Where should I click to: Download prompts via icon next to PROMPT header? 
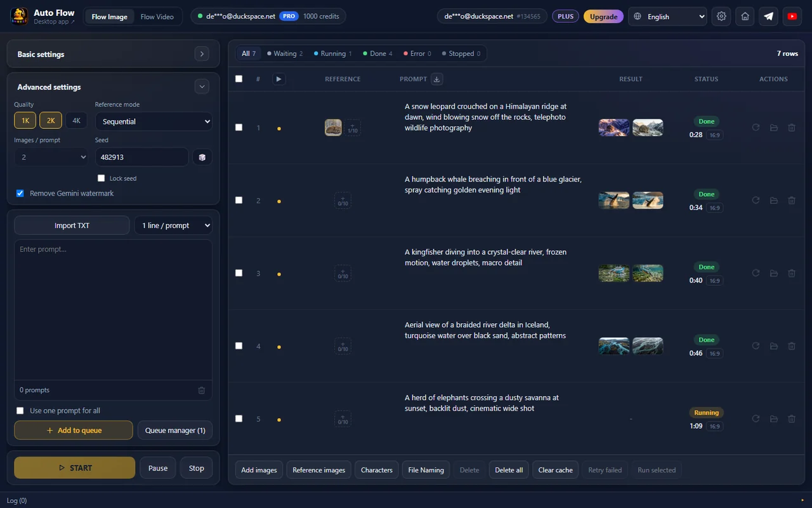[x=436, y=79]
